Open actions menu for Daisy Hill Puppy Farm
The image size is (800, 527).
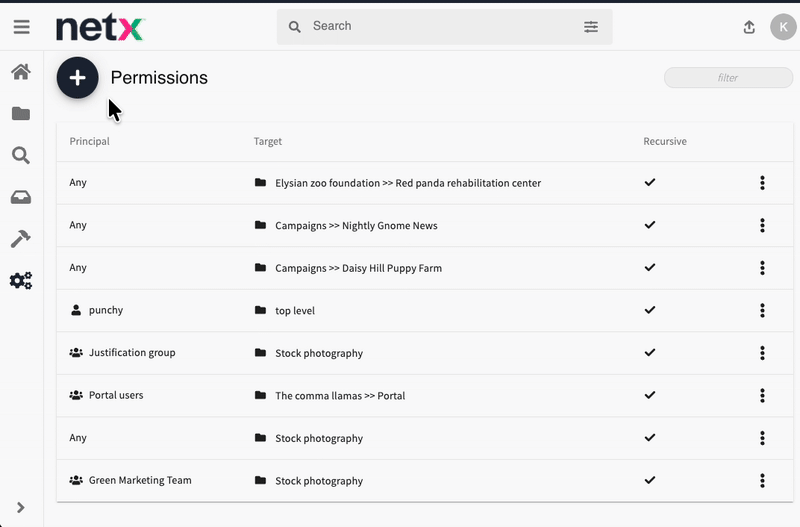pos(762,268)
